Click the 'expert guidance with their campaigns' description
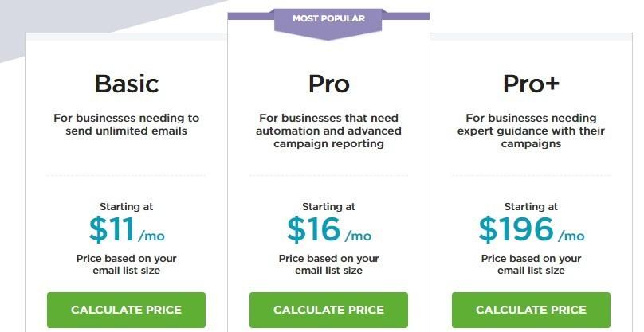Screen dimensions: 644x332 point(531,131)
